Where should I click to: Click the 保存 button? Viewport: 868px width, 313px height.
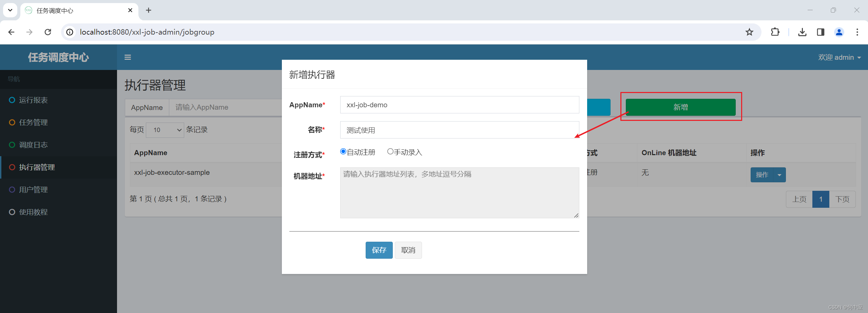point(379,250)
